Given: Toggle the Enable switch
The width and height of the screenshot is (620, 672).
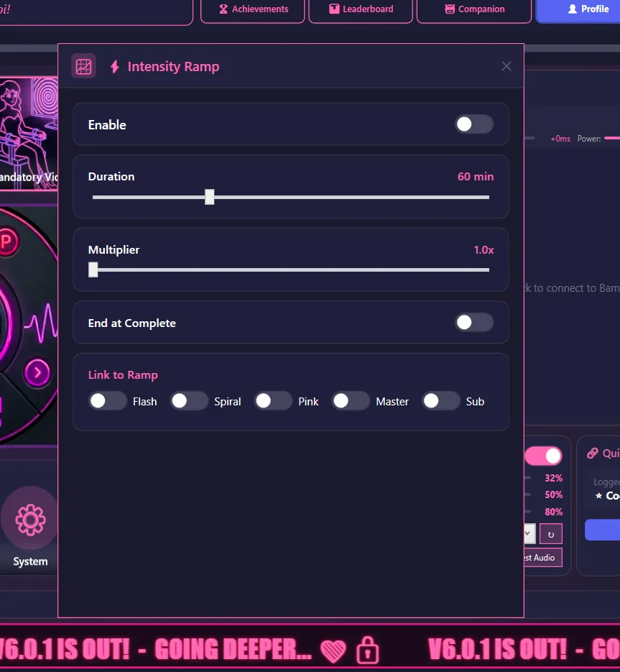Looking at the screenshot, I should point(474,124).
